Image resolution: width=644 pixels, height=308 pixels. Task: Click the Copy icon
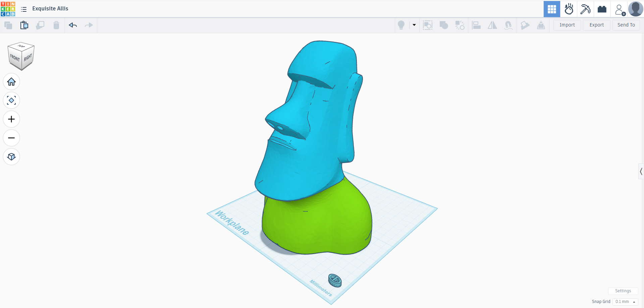[x=8, y=25]
